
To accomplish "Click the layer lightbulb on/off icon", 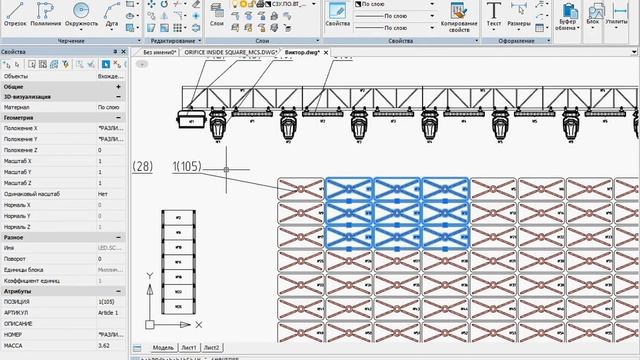I will 235,4.
